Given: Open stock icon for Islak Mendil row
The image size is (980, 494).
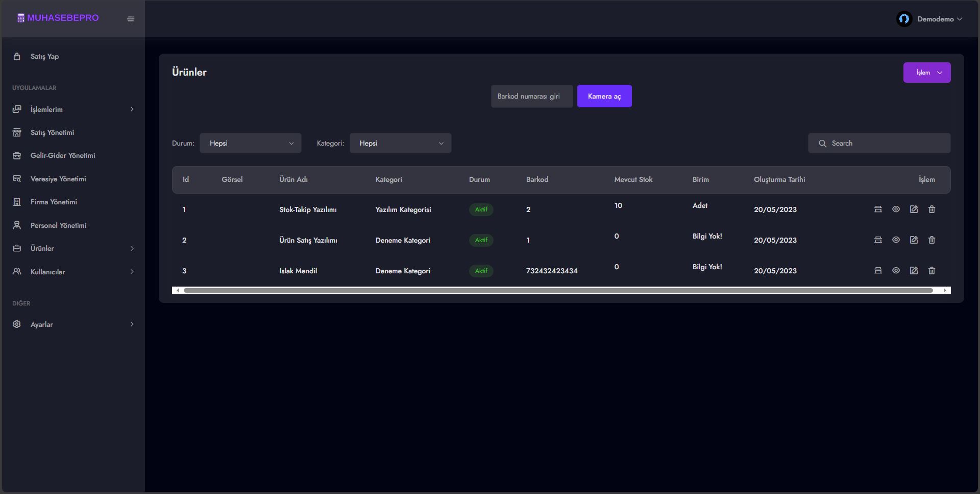Looking at the screenshot, I should click(x=878, y=271).
